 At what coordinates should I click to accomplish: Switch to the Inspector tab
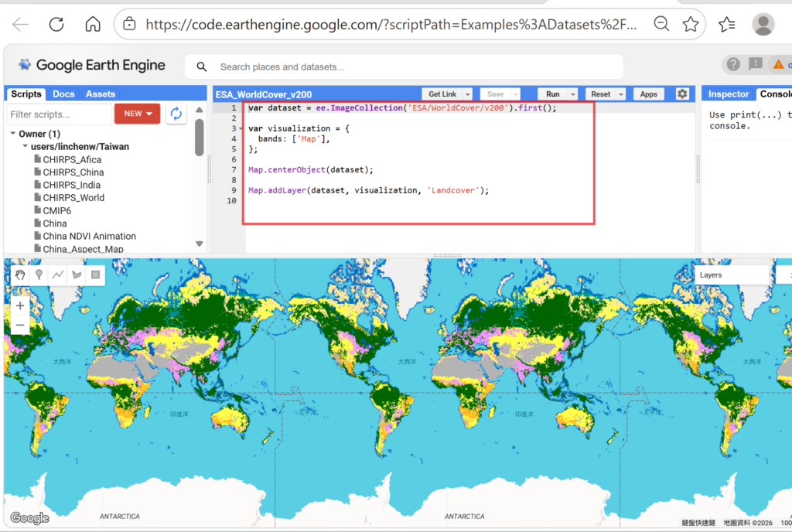point(729,94)
